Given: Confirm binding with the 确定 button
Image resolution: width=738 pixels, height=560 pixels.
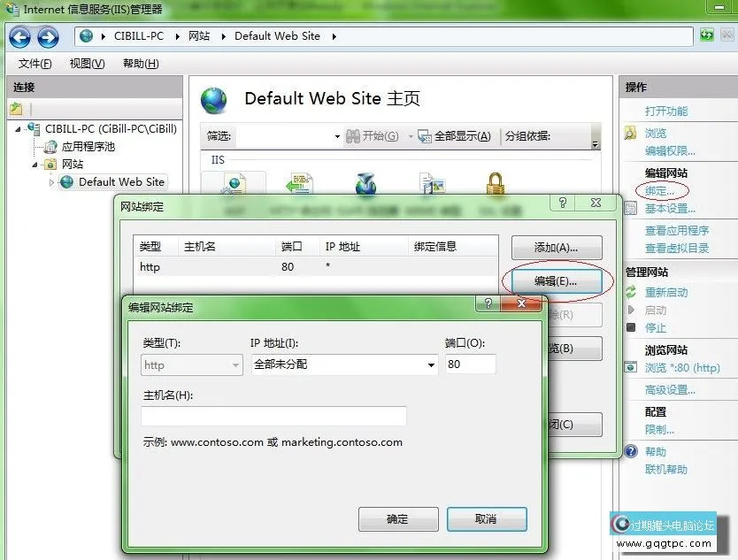Looking at the screenshot, I should (x=398, y=520).
